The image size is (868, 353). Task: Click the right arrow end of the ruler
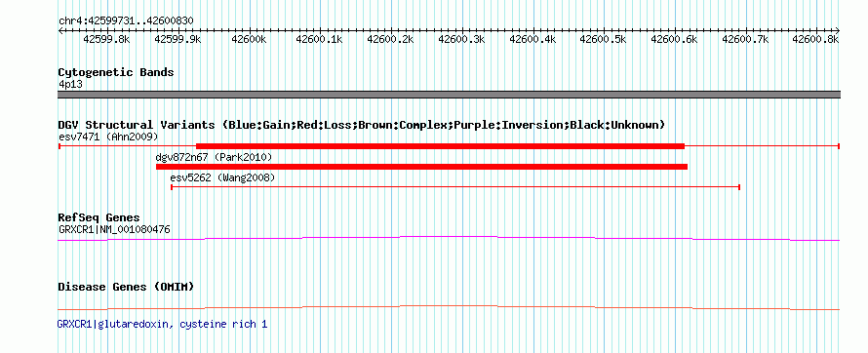pos(837,31)
